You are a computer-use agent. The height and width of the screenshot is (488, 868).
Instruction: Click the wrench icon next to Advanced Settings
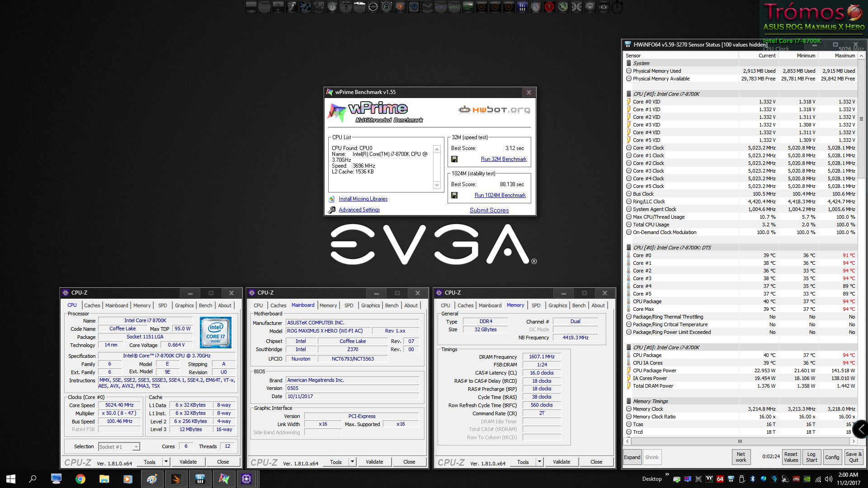pos(332,210)
